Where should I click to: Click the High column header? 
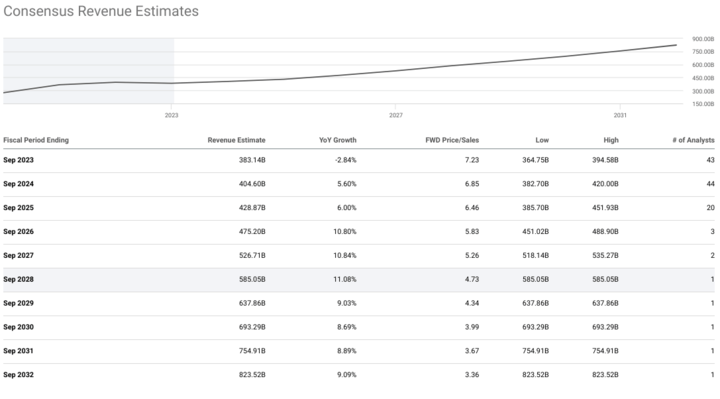click(611, 140)
